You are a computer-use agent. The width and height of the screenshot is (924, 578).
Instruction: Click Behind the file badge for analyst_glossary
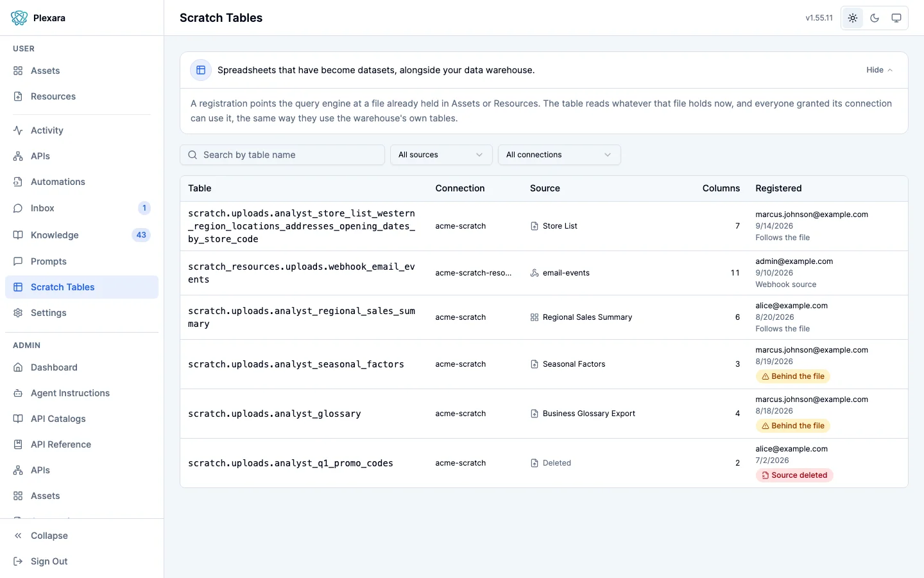[x=793, y=426]
